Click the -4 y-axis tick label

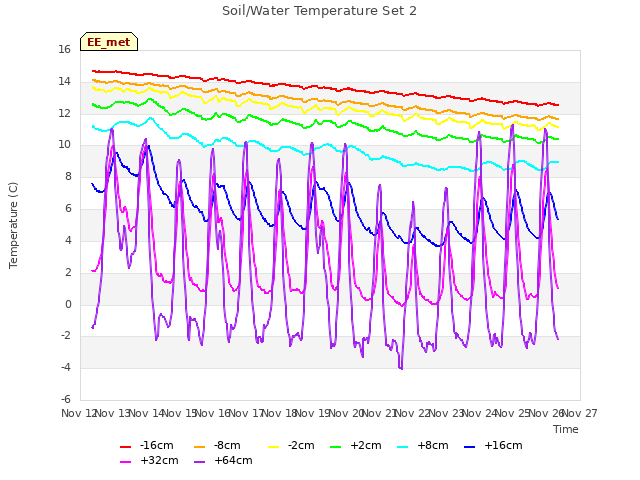tap(65, 367)
